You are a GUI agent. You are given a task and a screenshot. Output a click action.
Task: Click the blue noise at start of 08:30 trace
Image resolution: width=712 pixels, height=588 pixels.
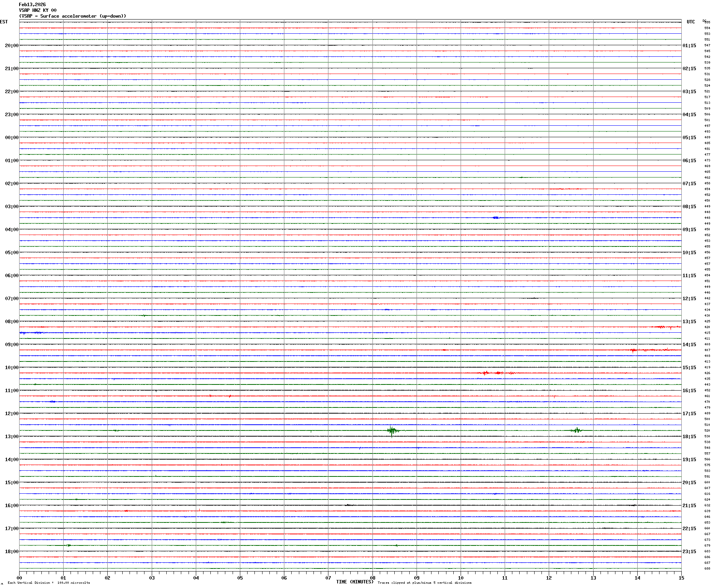point(31,333)
